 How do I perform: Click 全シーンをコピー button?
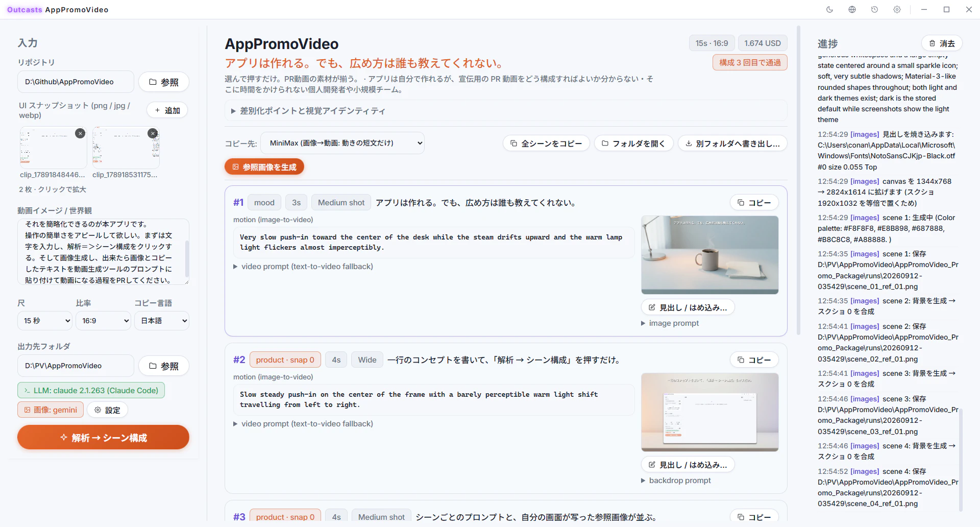[546, 143]
